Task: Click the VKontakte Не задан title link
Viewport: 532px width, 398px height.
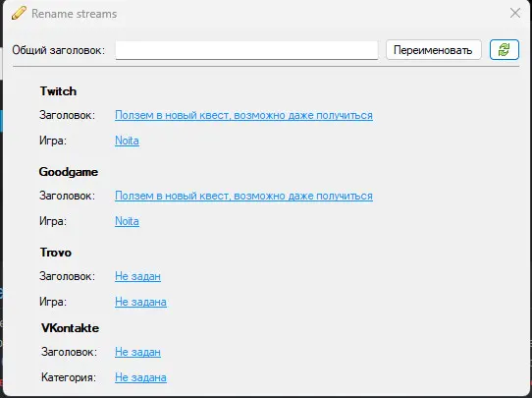Action: click(137, 352)
